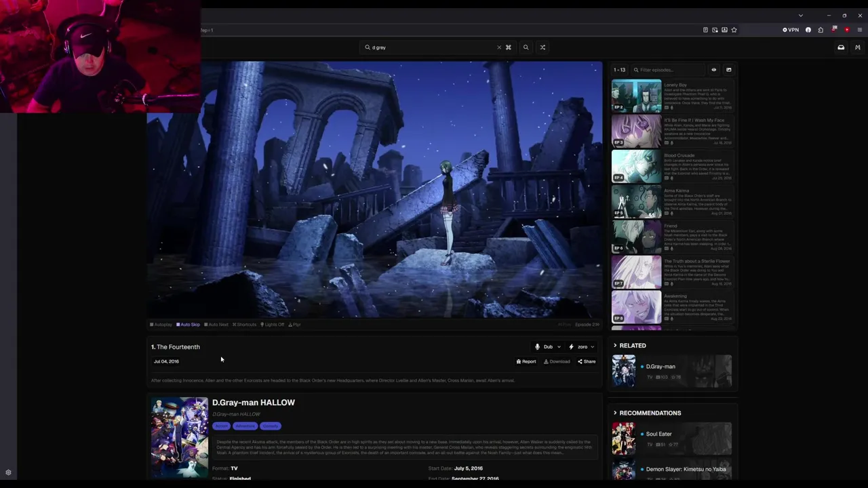The height and width of the screenshot is (488, 868).
Task: Click the extension icon with 28 badge
Action: tap(834, 30)
